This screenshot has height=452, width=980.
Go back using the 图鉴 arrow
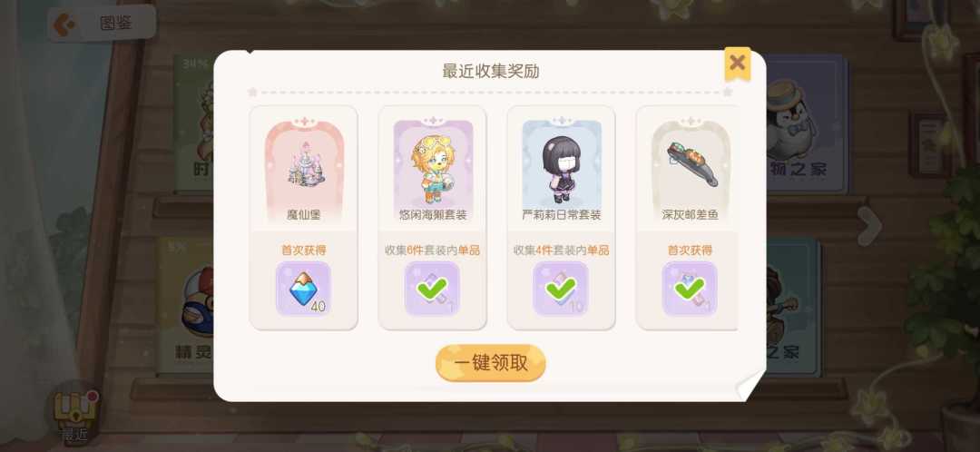64,25
